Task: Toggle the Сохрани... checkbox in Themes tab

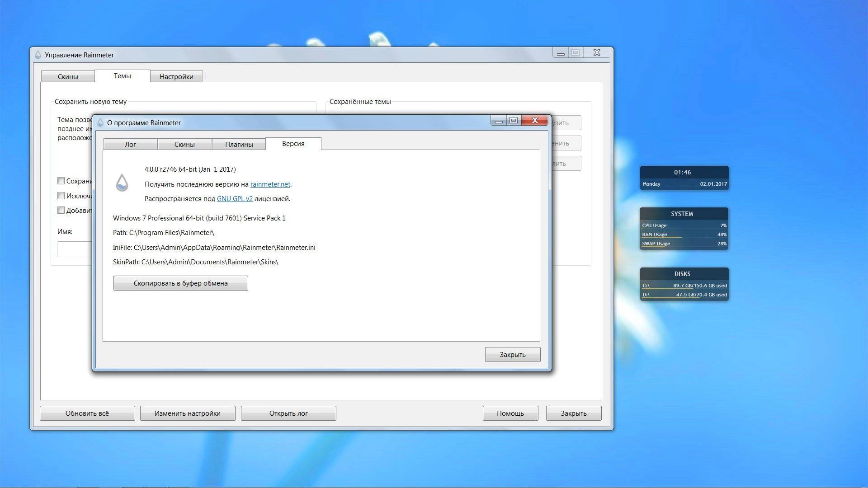Action: tap(61, 181)
